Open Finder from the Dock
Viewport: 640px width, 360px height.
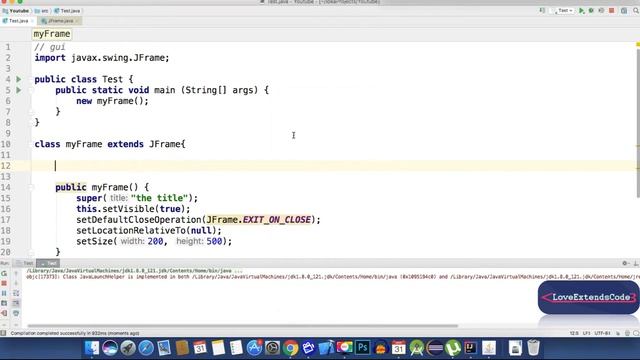coord(92,348)
